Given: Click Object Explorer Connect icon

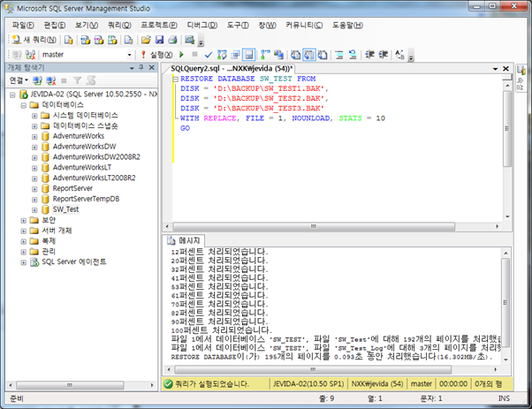Looking at the screenshot, I should pos(37,80).
